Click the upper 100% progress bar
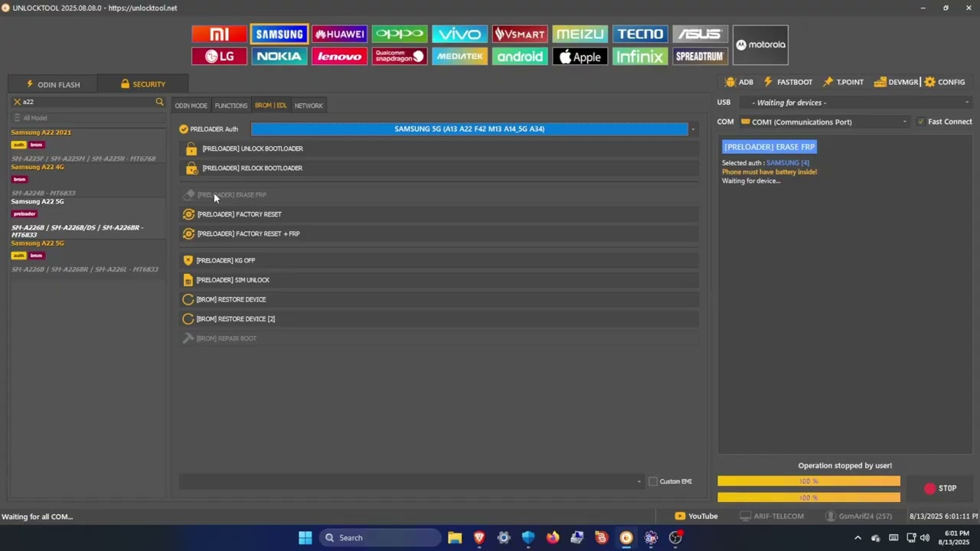Image resolution: width=980 pixels, height=551 pixels. [x=808, y=481]
